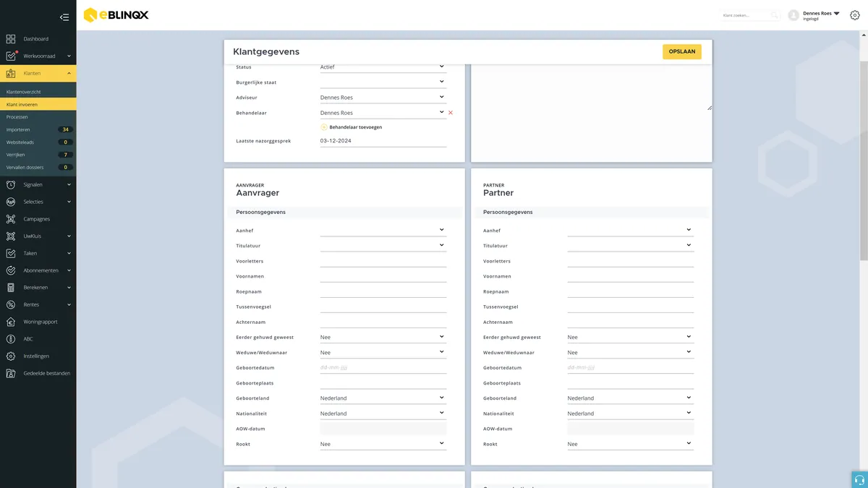Click the OPSLAAN button
Viewport: 868px width, 488px height.
682,52
